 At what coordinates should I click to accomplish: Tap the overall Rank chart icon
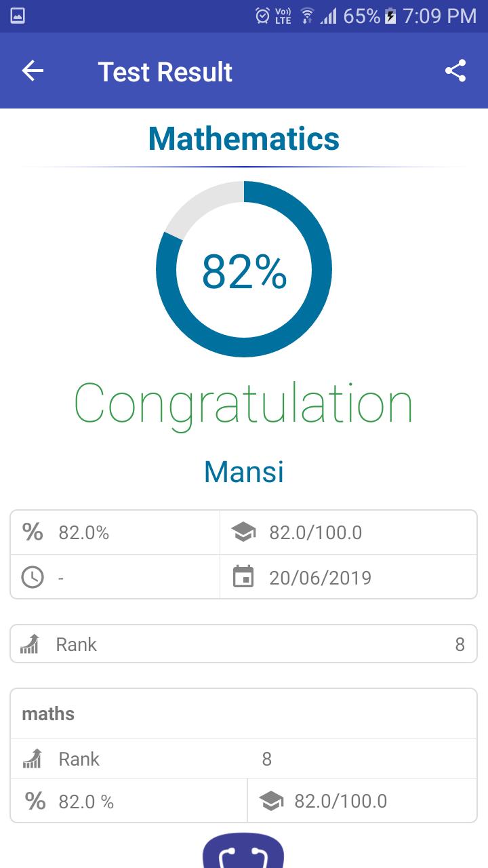pos(30,644)
